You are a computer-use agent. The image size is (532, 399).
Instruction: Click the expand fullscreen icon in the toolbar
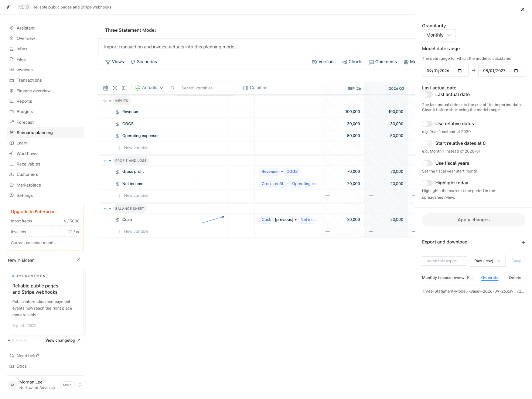(115, 88)
